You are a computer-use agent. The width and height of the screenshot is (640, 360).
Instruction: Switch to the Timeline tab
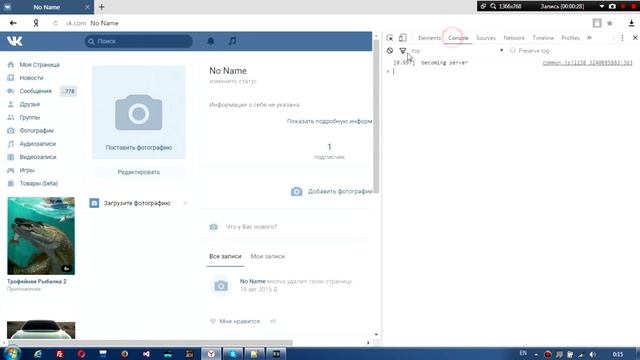click(543, 38)
